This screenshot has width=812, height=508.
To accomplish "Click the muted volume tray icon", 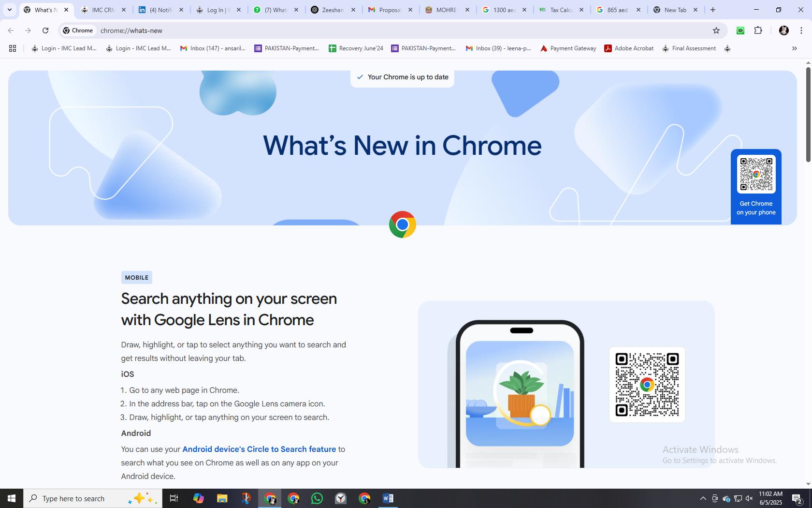I will [x=749, y=498].
